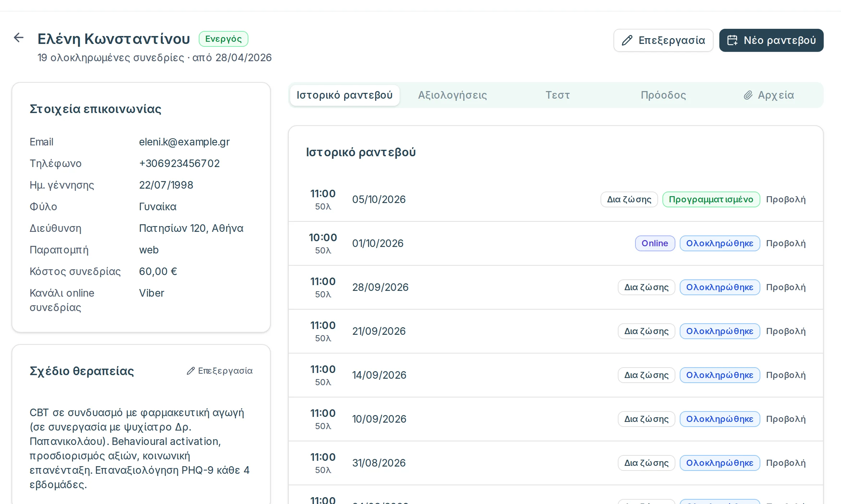This screenshot has width=841, height=504.
Task: Click the client name Ελένη Κωνσταντίνου
Action: pos(114,39)
